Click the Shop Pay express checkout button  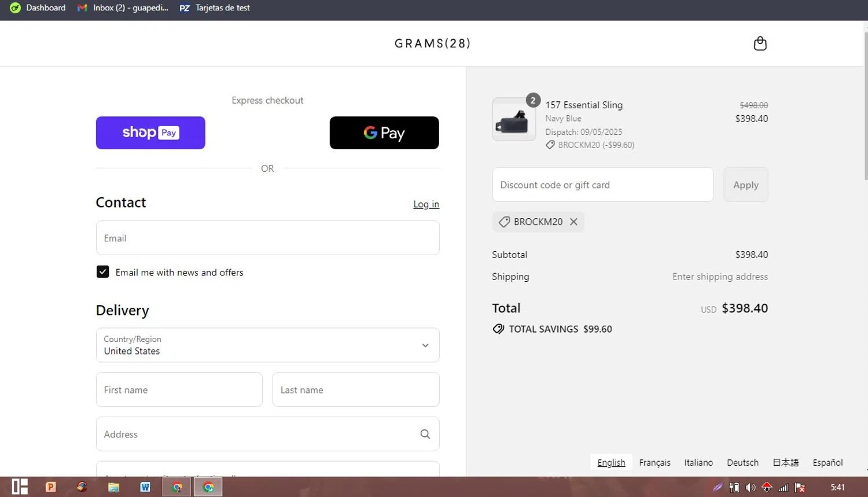150,132
